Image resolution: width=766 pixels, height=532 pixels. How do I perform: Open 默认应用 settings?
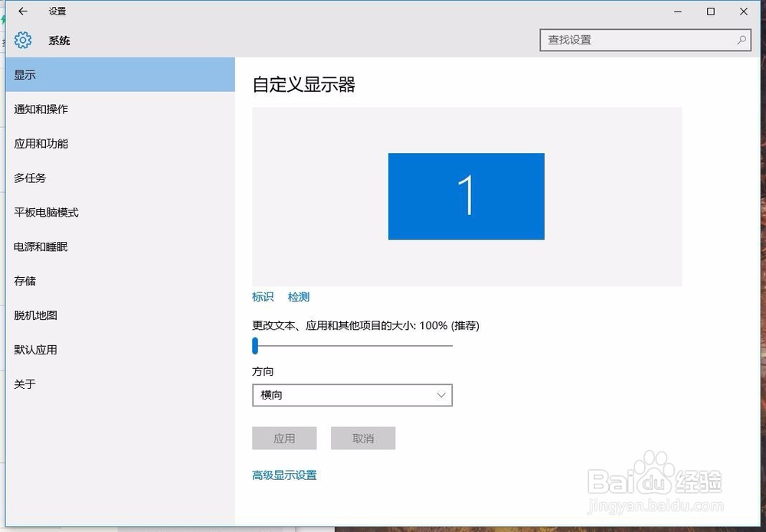point(120,350)
